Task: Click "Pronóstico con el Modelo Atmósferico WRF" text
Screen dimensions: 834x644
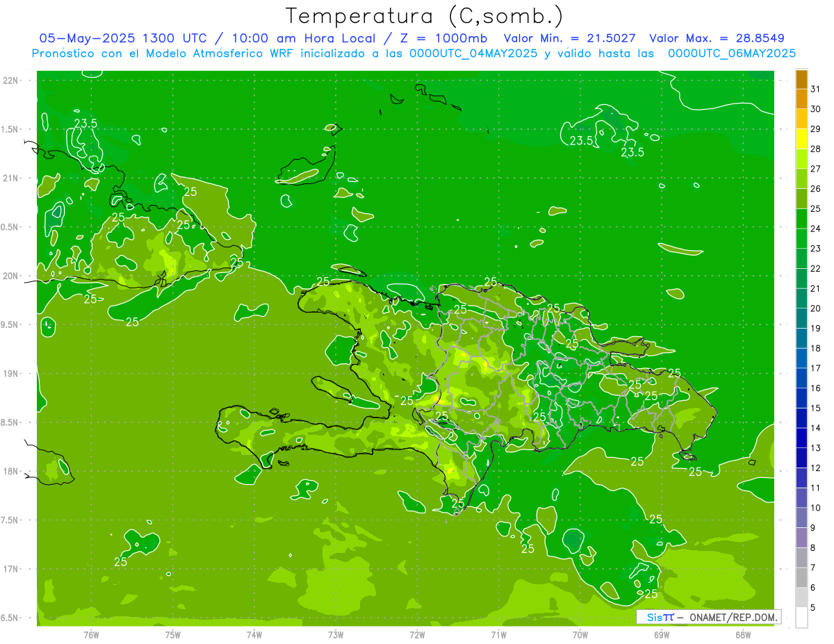Action: pos(164,53)
